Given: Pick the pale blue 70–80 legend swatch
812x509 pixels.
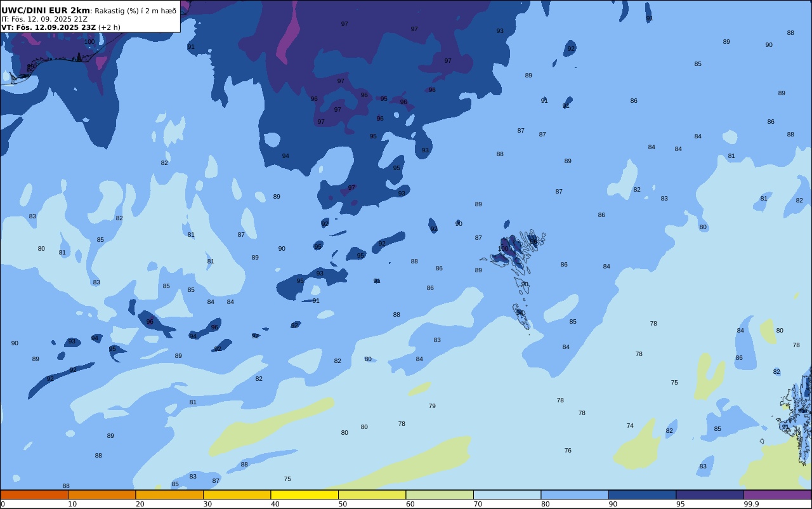Looking at the screenshot, I should [507, 494].
